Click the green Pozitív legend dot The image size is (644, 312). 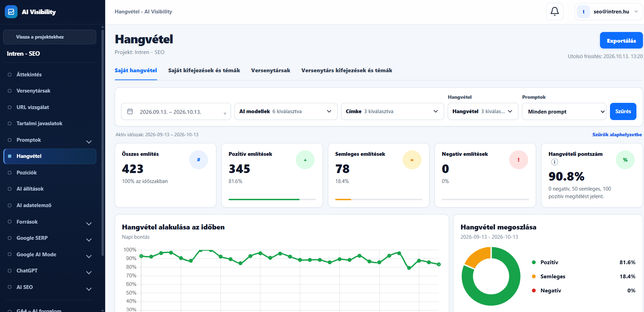tap(534, 262)
